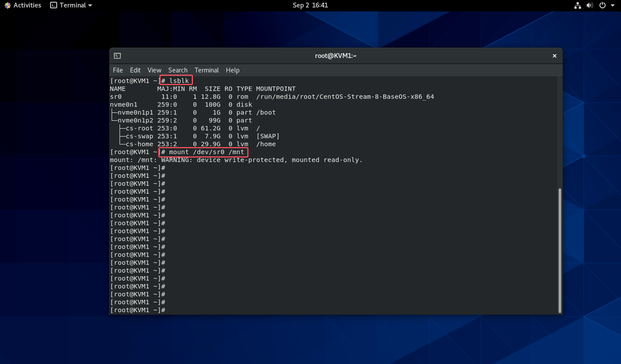Open the Help menu
621x364 pixels.
point(232,70)
